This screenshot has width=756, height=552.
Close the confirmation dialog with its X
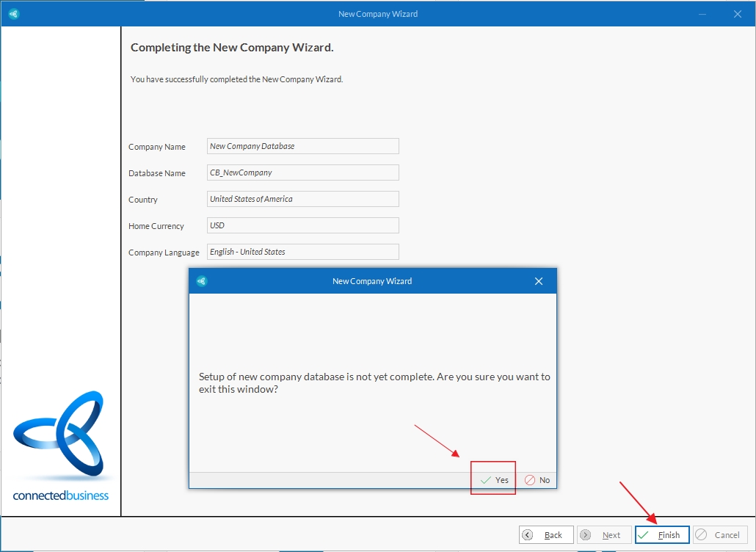point(539,281)
